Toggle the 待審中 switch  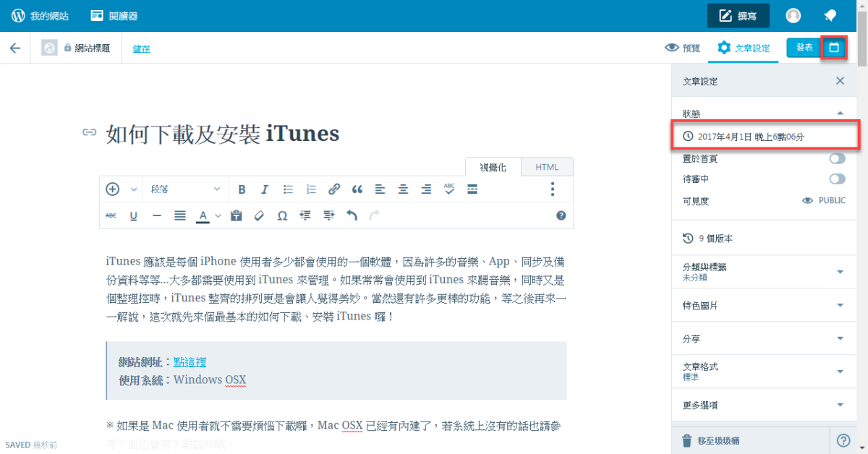click(837, 179)
